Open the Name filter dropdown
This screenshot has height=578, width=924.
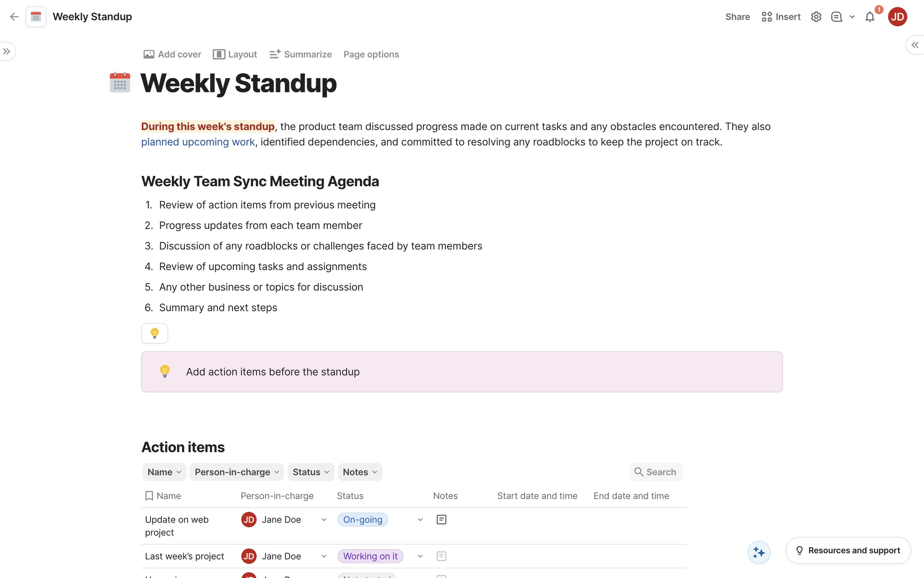click(164, 472)
